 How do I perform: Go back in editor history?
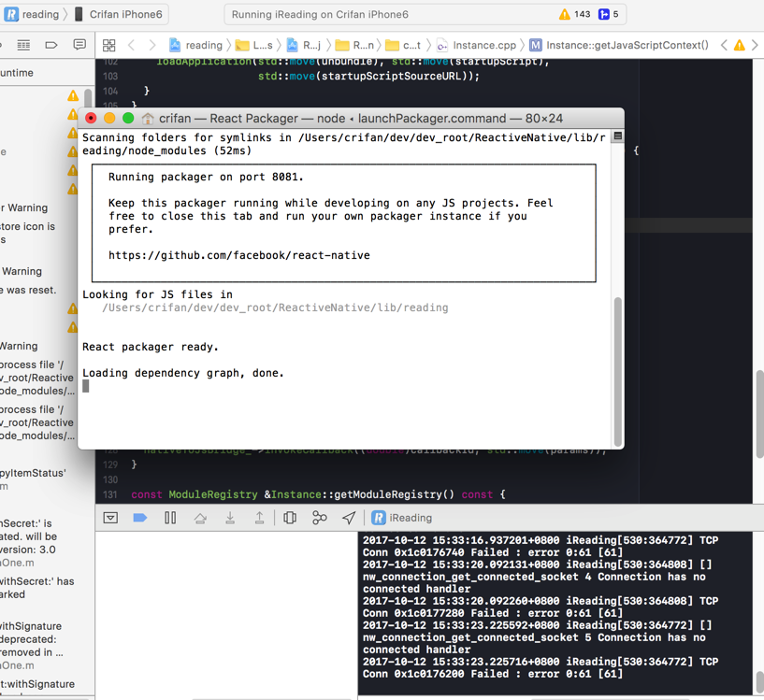(x=131, y=45)
